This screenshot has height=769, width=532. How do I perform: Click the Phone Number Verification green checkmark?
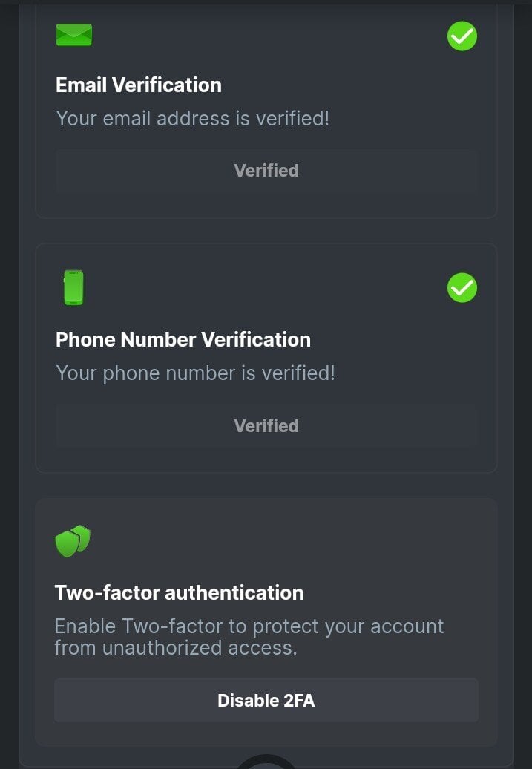pos(462,288)
